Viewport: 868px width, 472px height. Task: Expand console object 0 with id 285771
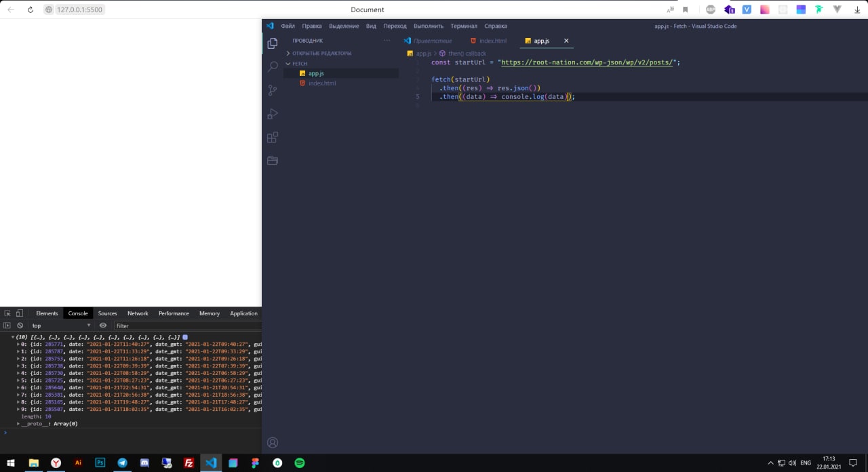[x=18, y=344]
